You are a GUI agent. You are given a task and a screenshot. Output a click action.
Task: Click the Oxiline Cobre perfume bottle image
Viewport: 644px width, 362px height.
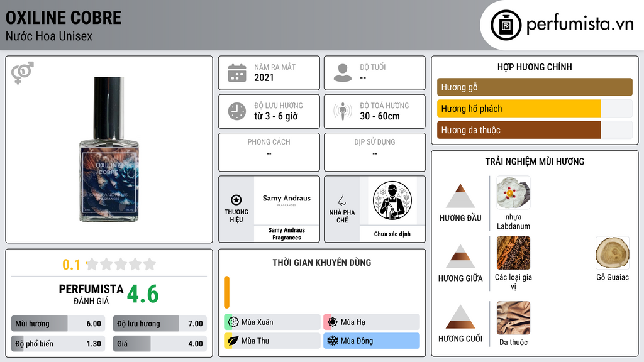pos(109,150)
